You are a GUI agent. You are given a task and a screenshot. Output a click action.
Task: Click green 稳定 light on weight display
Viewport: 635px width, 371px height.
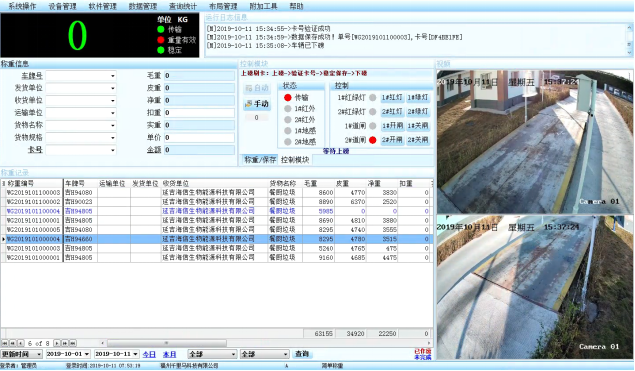pyautogui.click(x=161, y=50)
